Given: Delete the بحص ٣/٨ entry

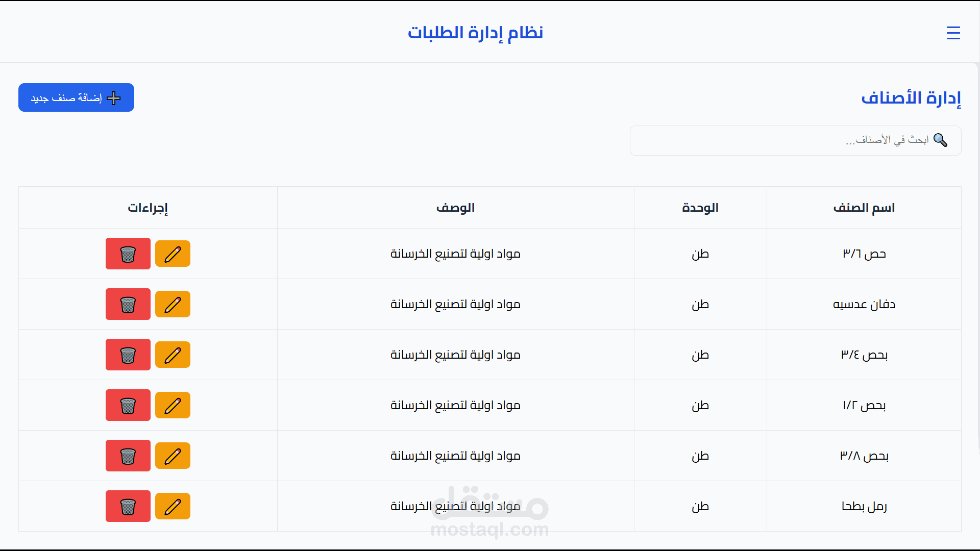Looking at the screenshot, I should (x=128, y=456).
